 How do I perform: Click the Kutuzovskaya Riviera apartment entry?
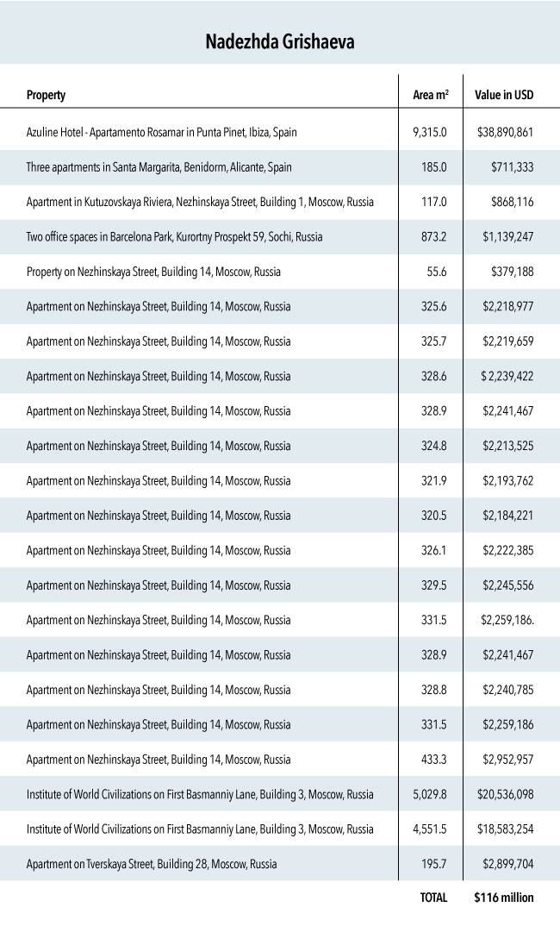pos(200,202)
